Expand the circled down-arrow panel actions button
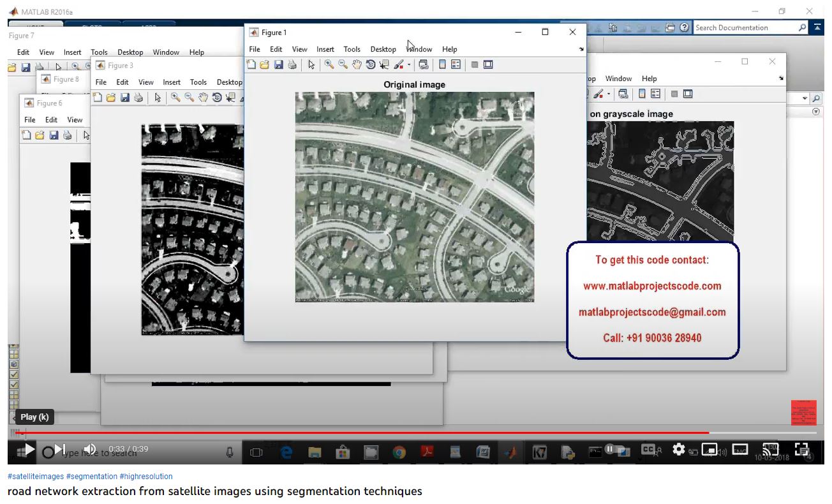Screen dimensions: 832x504 (x=816, y=112)
